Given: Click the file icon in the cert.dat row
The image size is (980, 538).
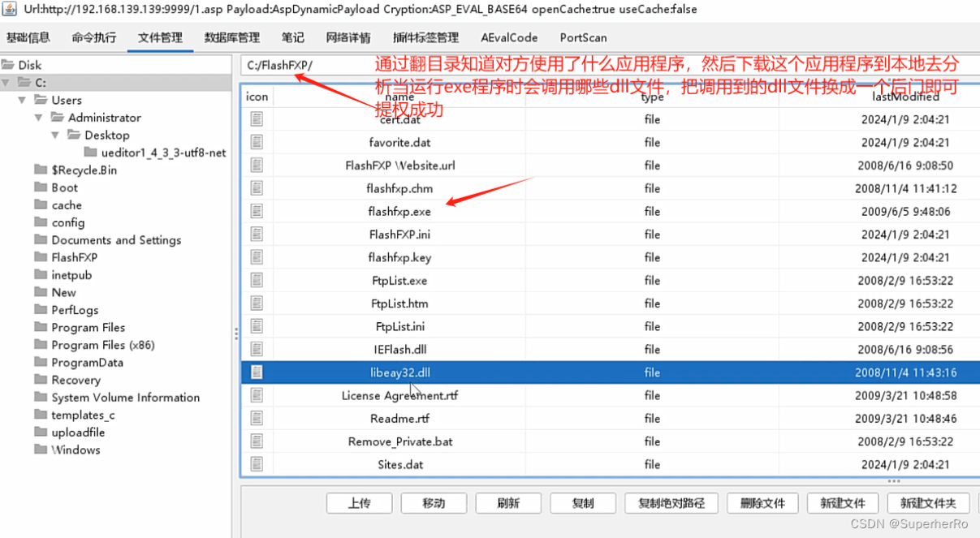Looking at the screenshot, I should click(x=257, y=119).
